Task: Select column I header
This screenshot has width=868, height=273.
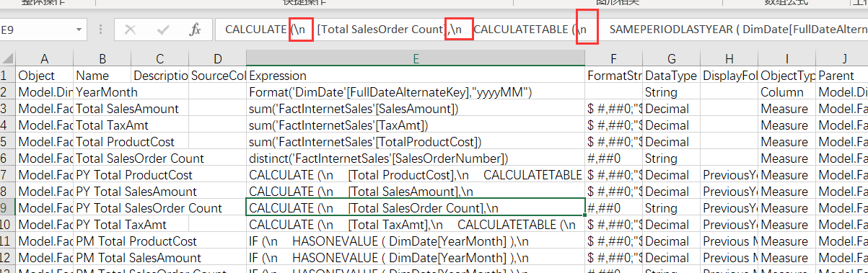Action: [787, 58]
